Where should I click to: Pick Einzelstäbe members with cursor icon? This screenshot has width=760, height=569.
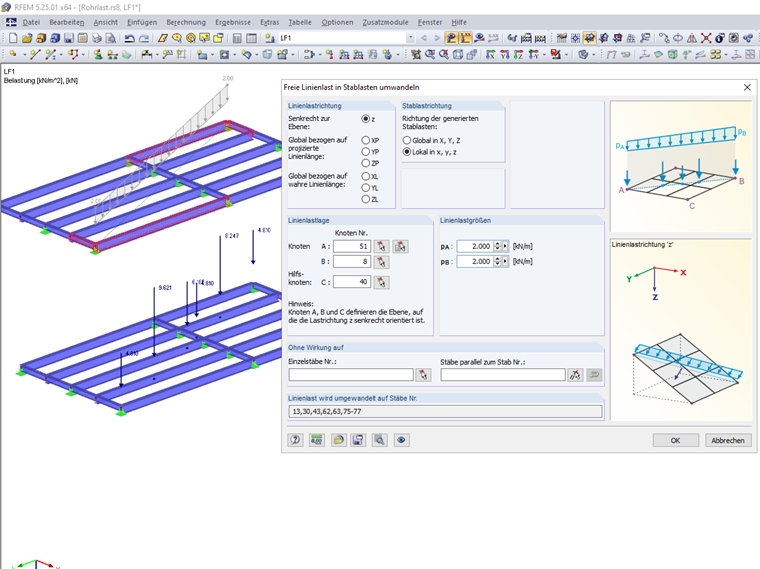tap(424, 375)
